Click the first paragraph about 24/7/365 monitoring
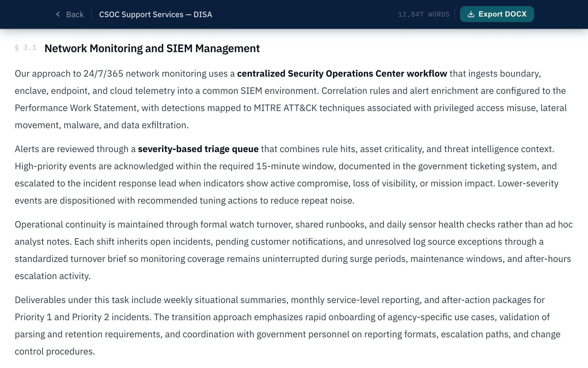The height and width of the screenshot is (368, 588). [276, 99]
